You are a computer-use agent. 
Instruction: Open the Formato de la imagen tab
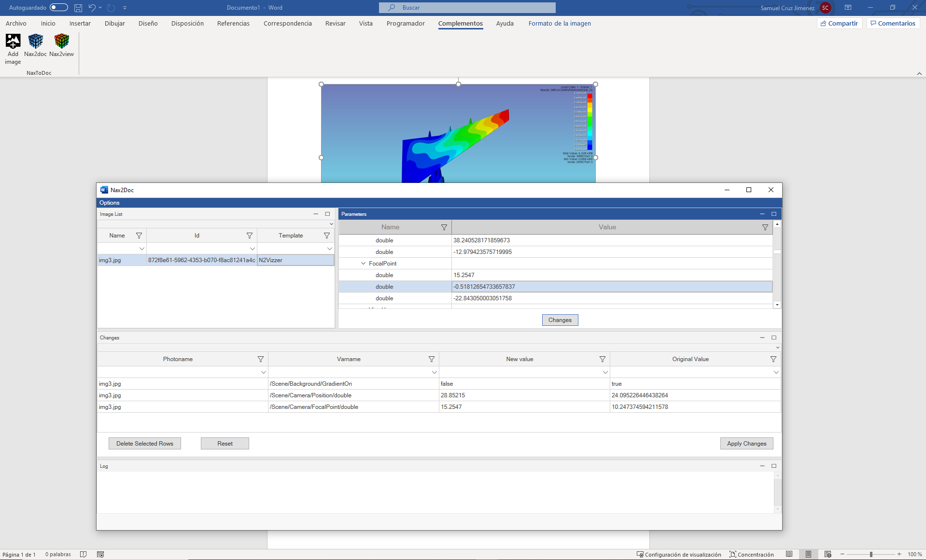560,23
